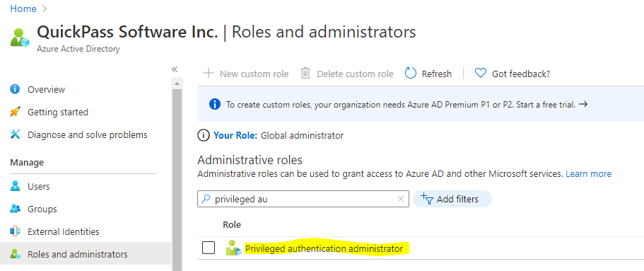Open the Learn more link
This screenshot has height=271, width=644.
point(589,173)
